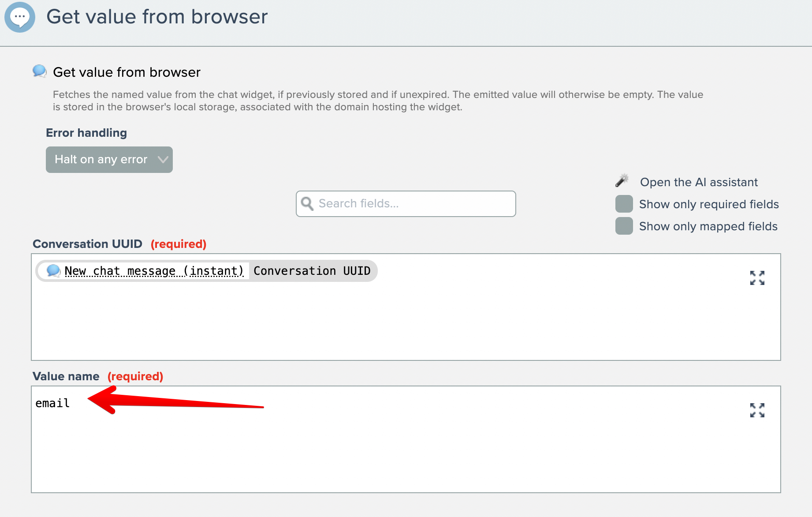This screenshot has height=517, width=812.
Task: Enable the Show only required fields checkbox
Action: tap(624, 204)
